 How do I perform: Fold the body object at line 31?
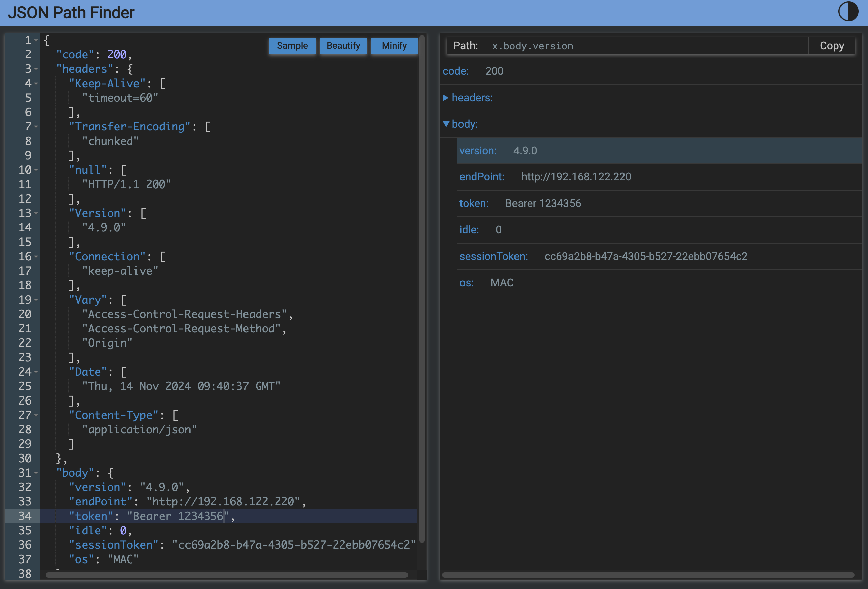(x=36, y=473)
